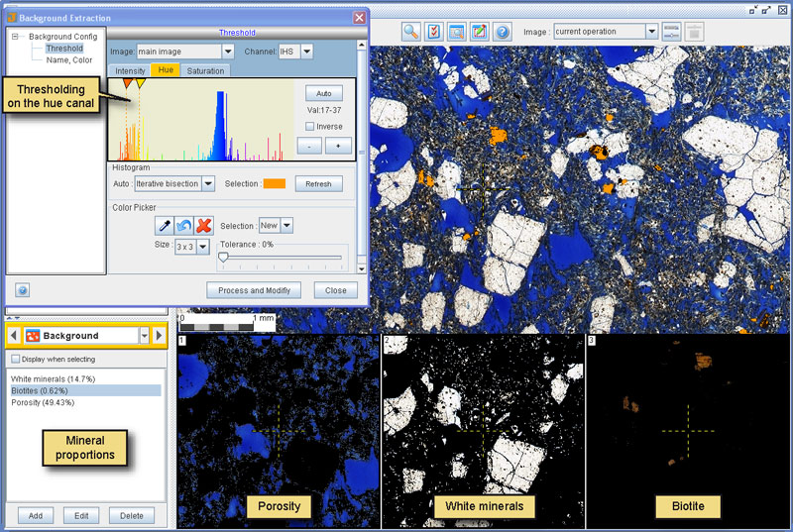Switch to the Intensity tab
Viewport: 793px width, 532px height.
130,70
